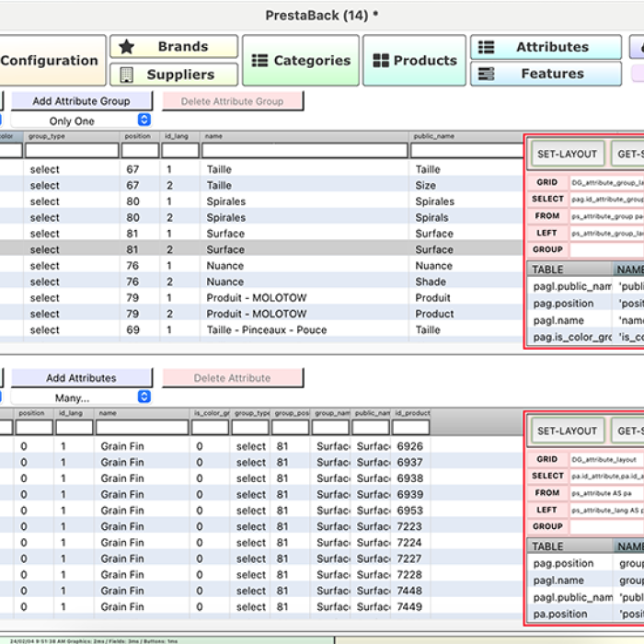Click the public_name filter field in upper table

465,150
